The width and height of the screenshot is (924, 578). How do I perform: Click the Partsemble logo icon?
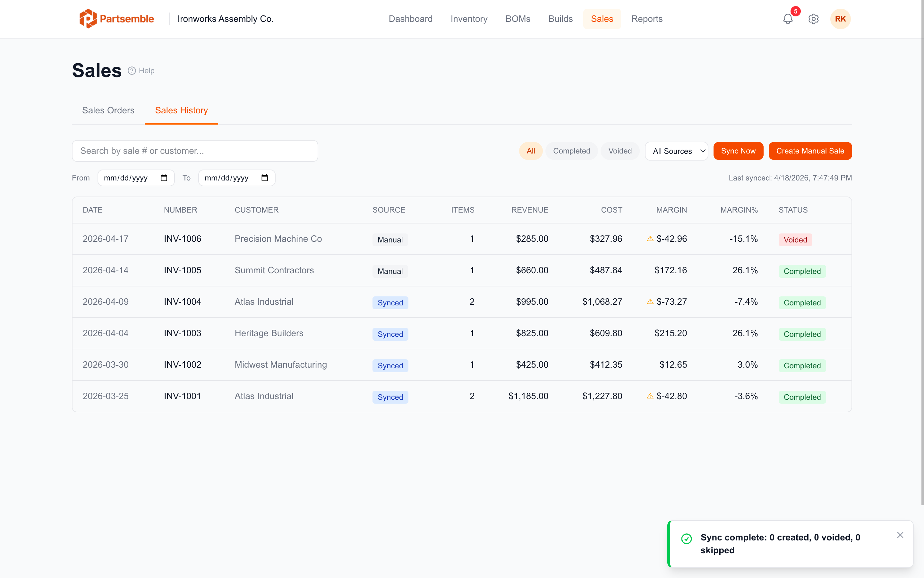click(88, 19)
